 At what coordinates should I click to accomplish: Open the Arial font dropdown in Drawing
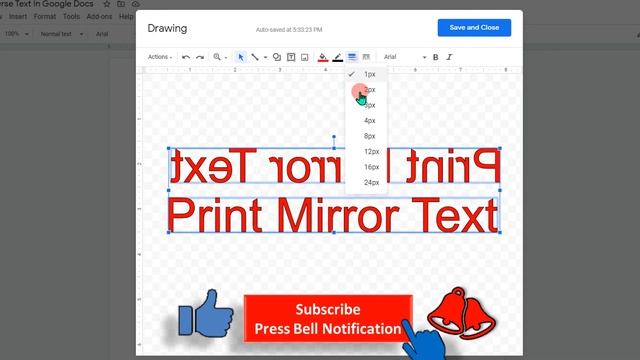click(405, 57)
